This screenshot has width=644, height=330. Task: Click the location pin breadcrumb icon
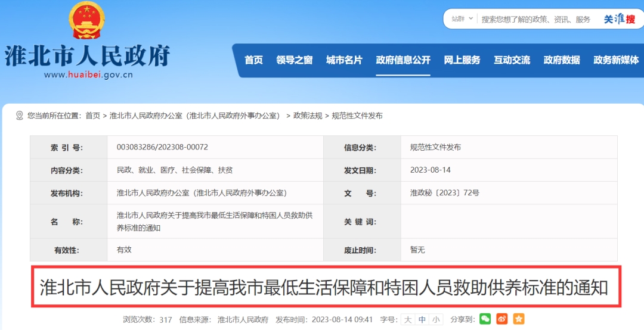tap(19, 116)
